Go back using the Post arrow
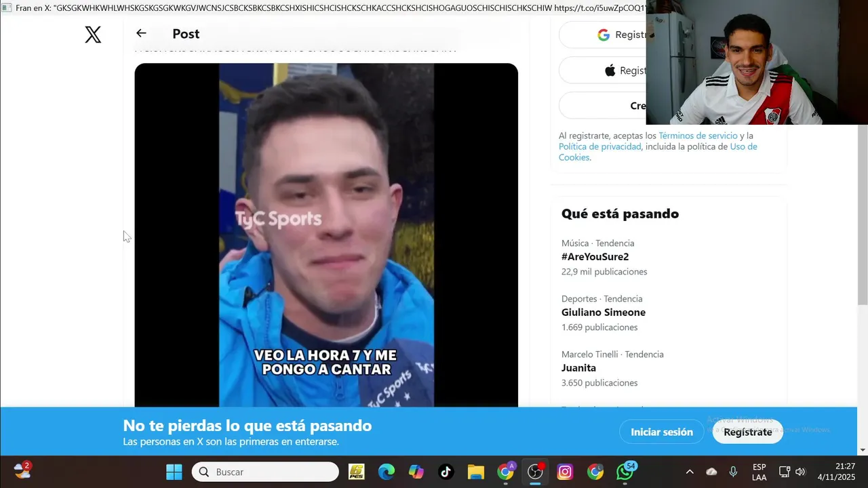The image size is (868, 488). click(141, 33)
